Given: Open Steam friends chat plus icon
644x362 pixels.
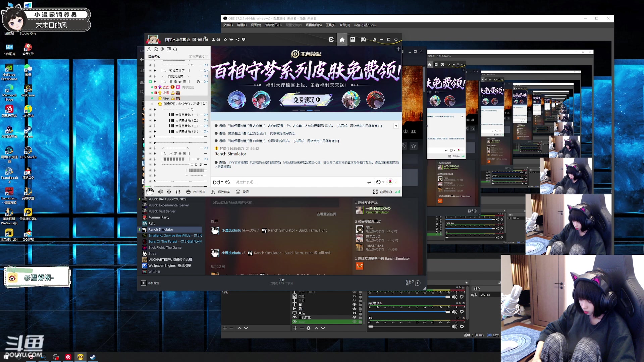Looking at the screenshot, I should pyautogui.click(x=418, y=283).
